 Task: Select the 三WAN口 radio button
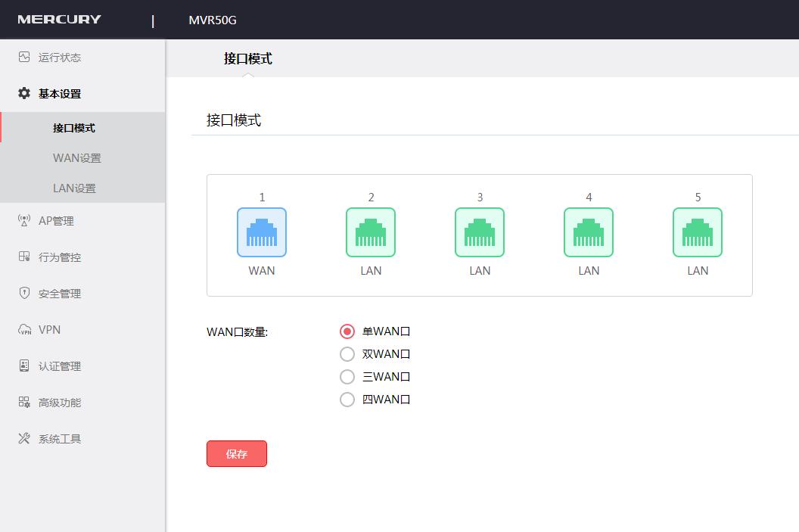point(347,376)
